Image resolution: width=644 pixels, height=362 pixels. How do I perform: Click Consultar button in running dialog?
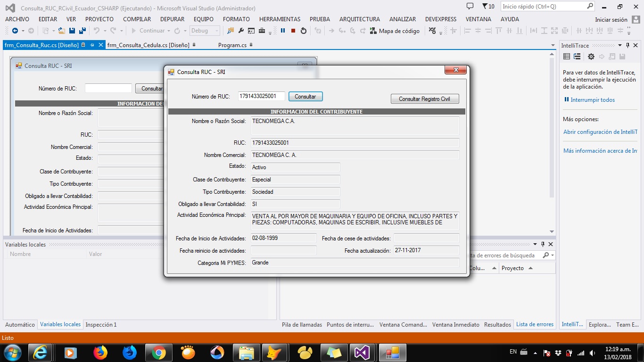[x=305, y=96]
